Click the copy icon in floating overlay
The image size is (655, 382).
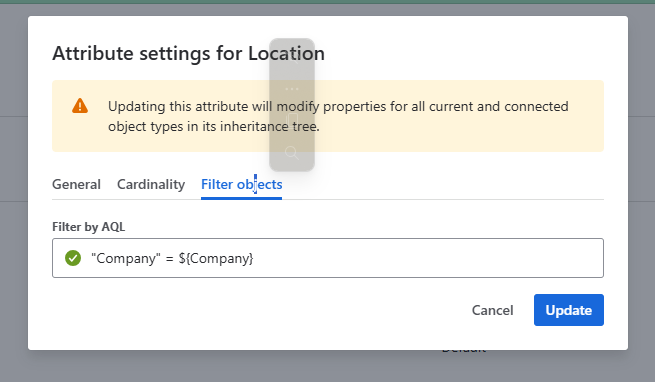292,121
